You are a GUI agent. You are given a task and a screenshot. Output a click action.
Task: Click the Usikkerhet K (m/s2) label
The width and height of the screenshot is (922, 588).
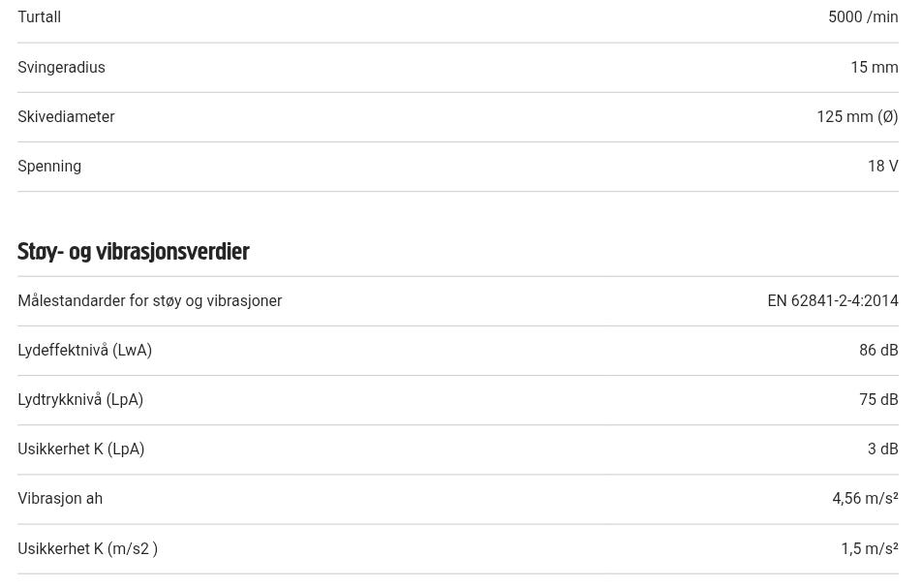(x=87, y=549)
